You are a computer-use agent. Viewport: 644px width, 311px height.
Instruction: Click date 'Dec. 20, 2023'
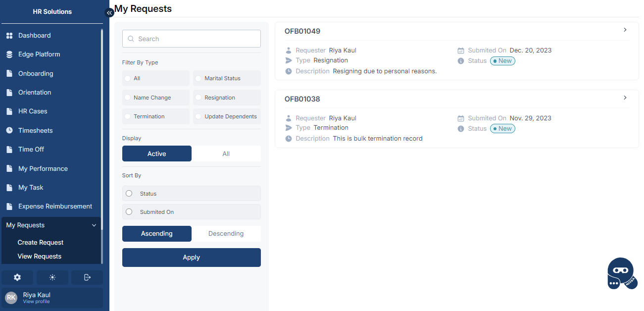tap(531, 51)
